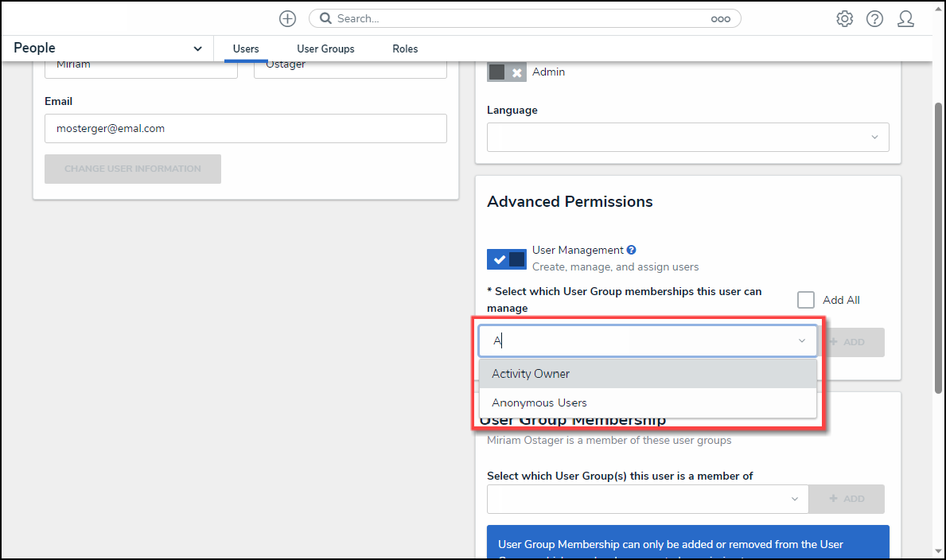This screenshot has height=560, width=946.
Task: Click the 'Create, manage, and assign users' text
Action: 615,266
